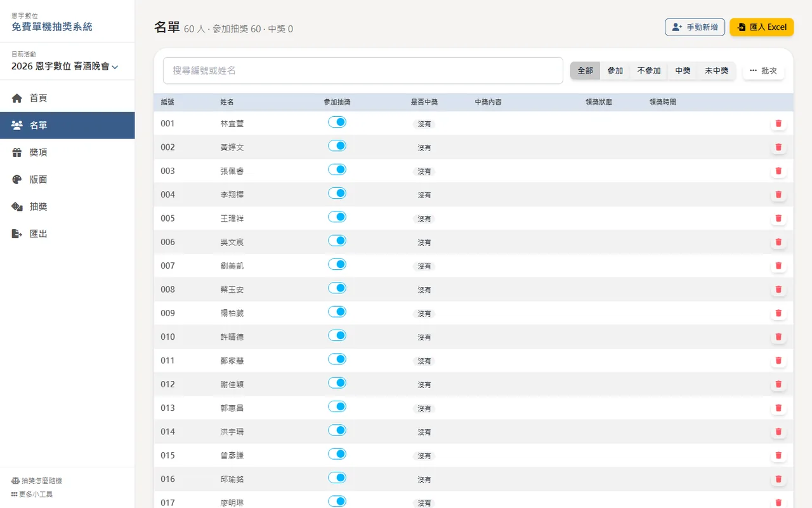812x508 pixels.
Task: Open the 批次 batch actions menu
Action: (763, 70)
